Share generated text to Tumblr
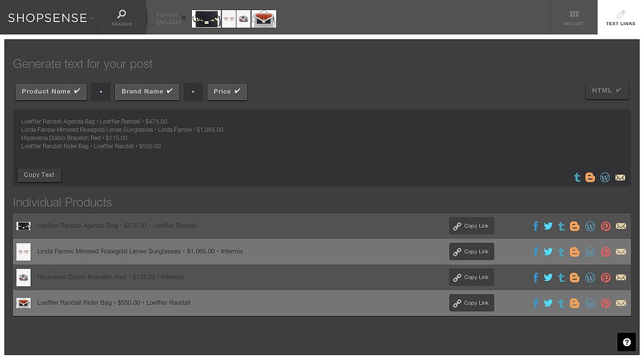The height and width of the screenshot is (358, 644). (577, 177)
